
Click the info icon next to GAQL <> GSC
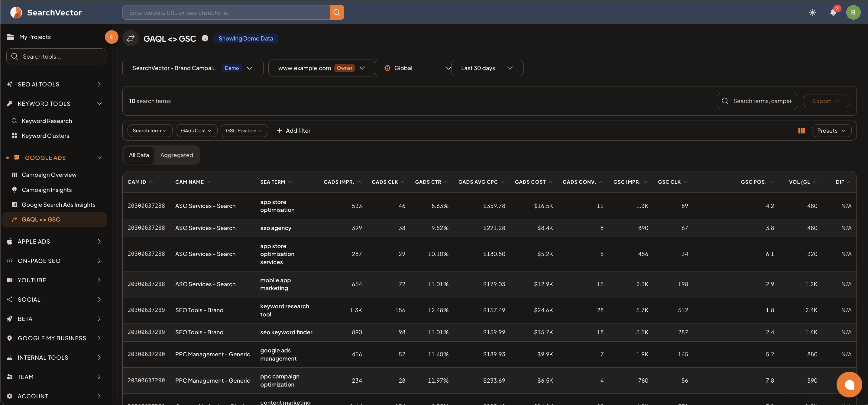point(205,38)
